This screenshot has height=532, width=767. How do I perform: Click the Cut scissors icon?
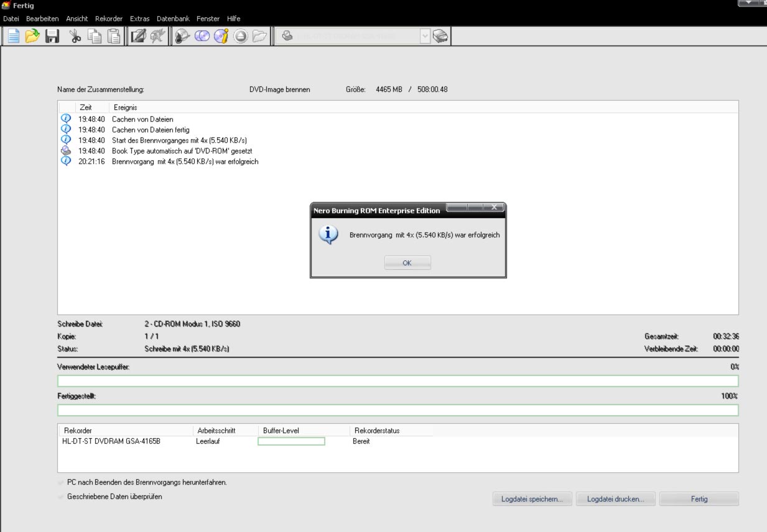tap(75, 36)
